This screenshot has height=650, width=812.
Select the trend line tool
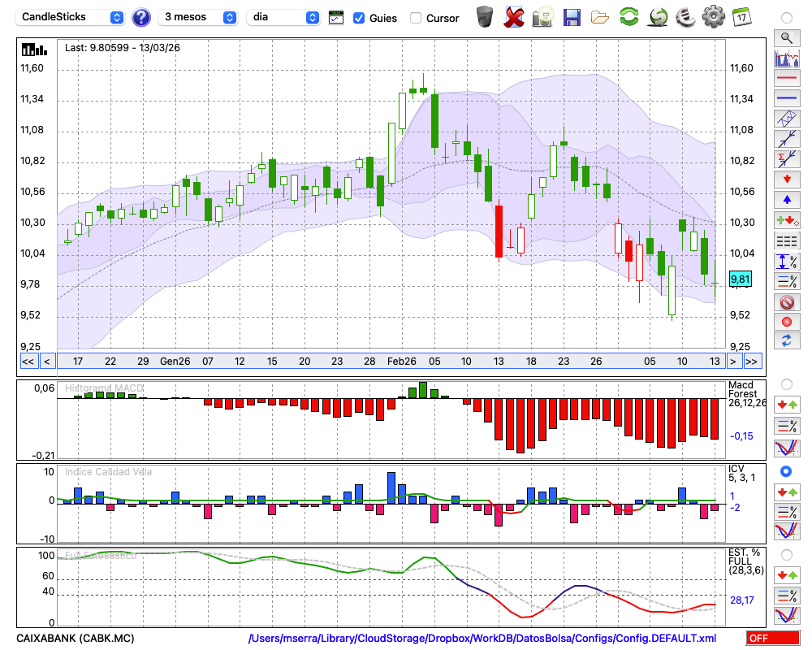point(787,139)
